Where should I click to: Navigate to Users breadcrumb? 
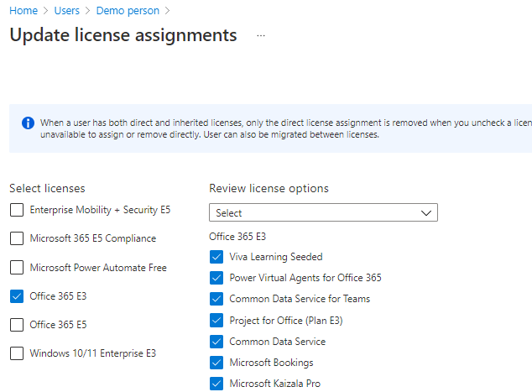(x=68, y=11)
